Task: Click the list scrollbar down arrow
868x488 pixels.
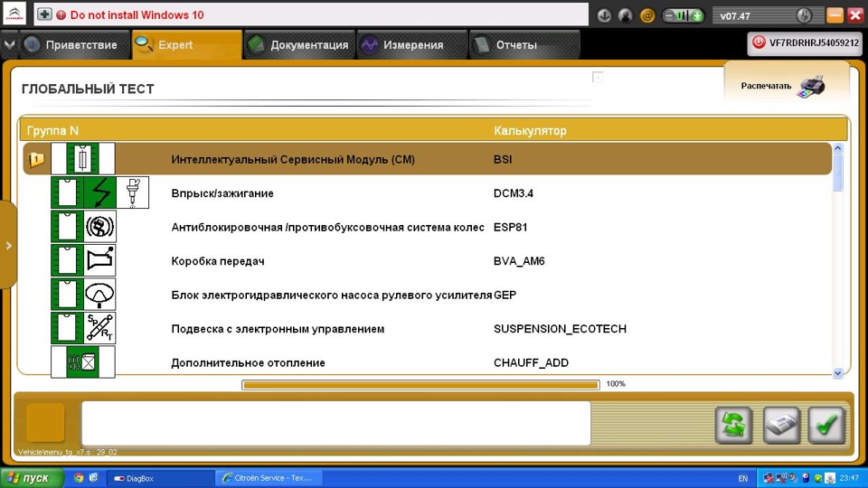Action: pos(837,373)
